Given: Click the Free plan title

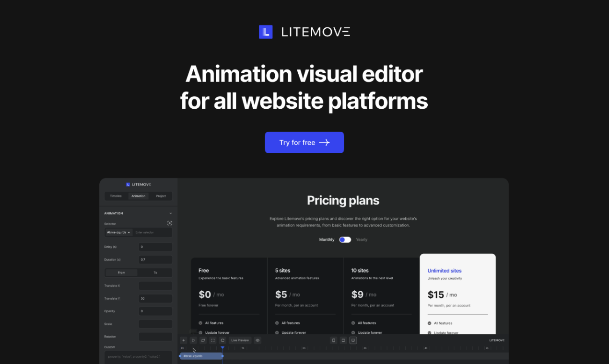Looking at the screenshot, I should 204,271.
